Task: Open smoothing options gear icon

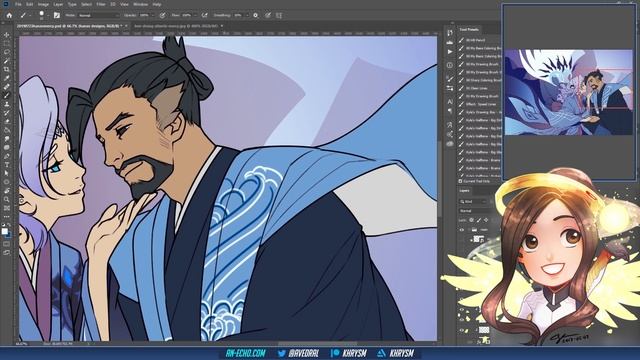Action: pos(256,15)
